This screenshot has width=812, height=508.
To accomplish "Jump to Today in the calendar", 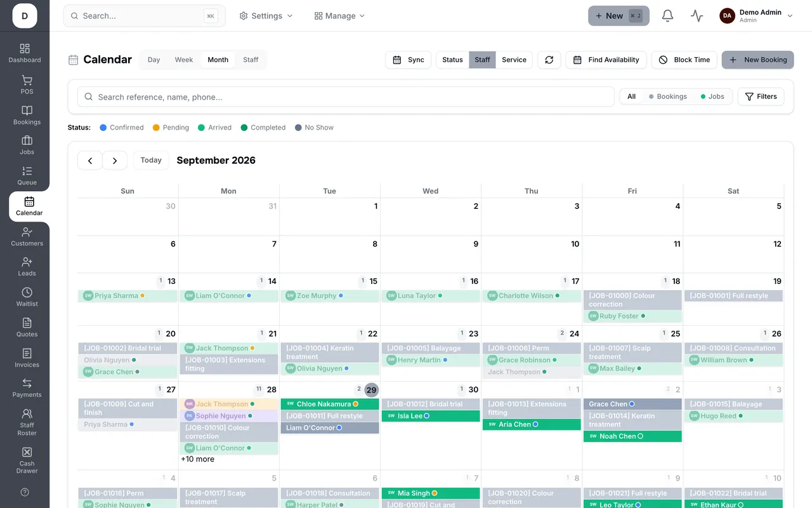I will click(151, 160).
